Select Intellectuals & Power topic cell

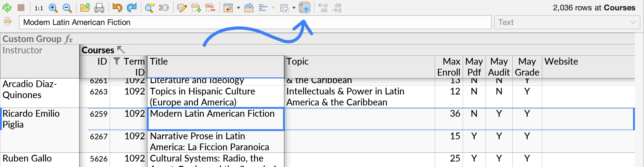point(359,97)
